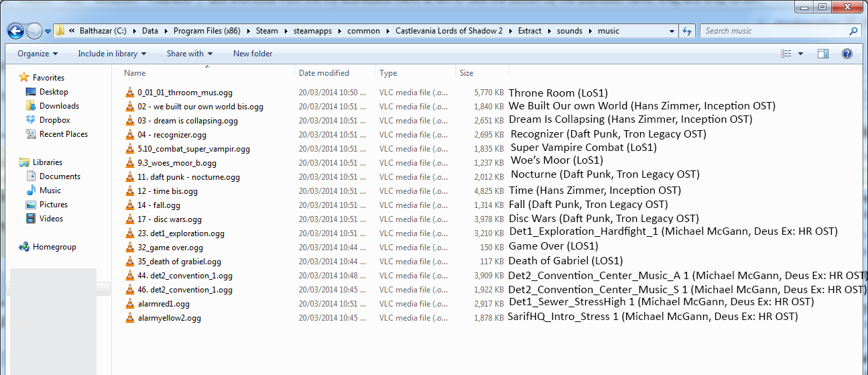Click the Change your view icon
Screen dimensions: 868x375
pos(786,54)
